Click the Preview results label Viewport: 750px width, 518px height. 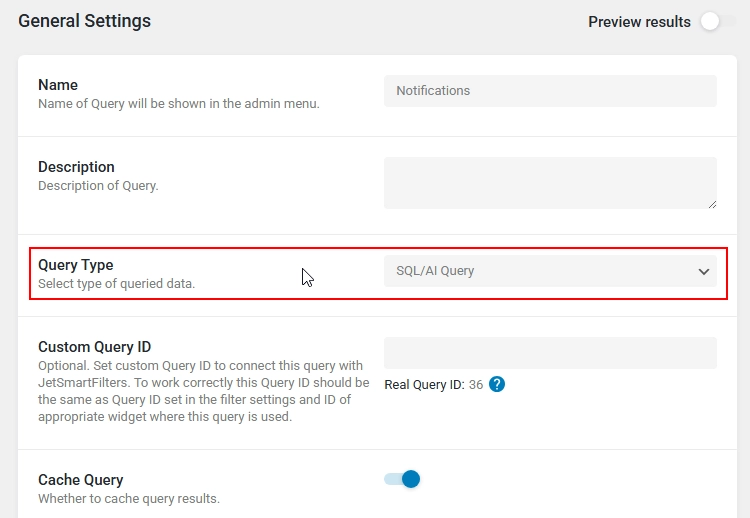coord(640,22)
